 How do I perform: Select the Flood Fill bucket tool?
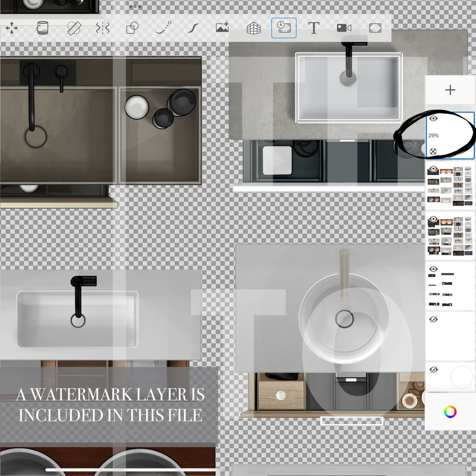coord(42,28)
